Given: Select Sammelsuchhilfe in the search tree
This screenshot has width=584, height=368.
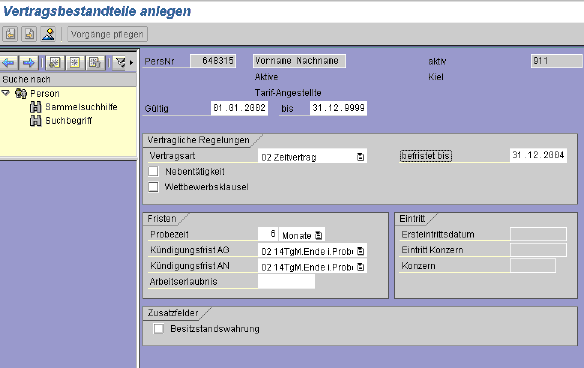Looking at the screenshot, I should pyautogui.click(x=81, y=107).
